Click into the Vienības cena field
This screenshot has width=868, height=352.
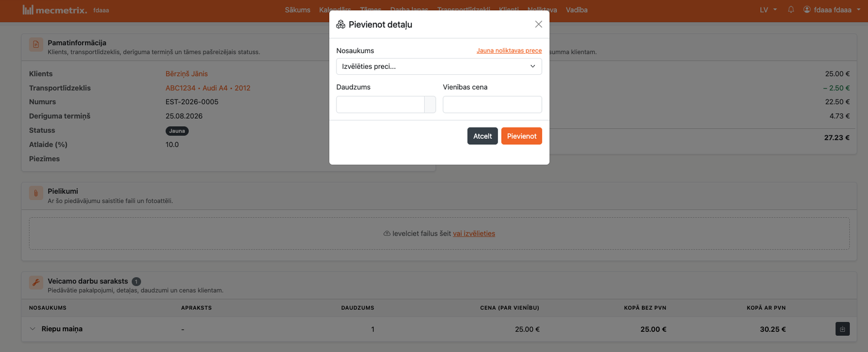click(x=492, y=105)
